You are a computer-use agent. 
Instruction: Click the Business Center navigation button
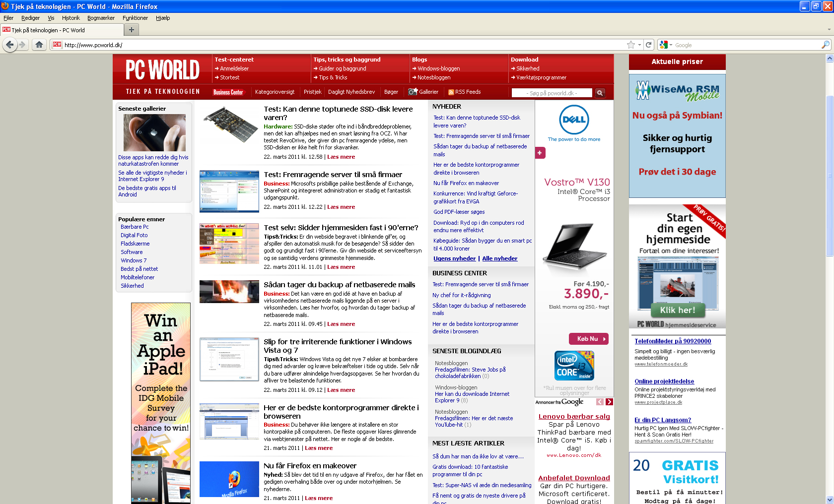tap(228, 92)
